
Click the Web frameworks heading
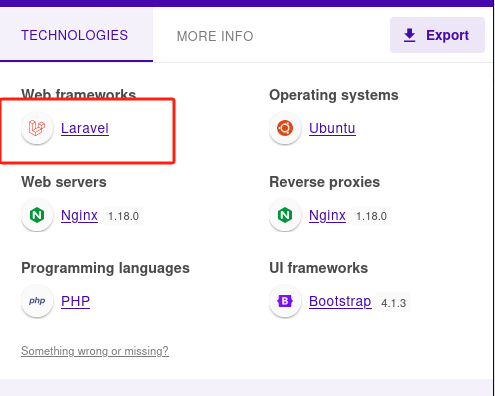click(79, 94)
